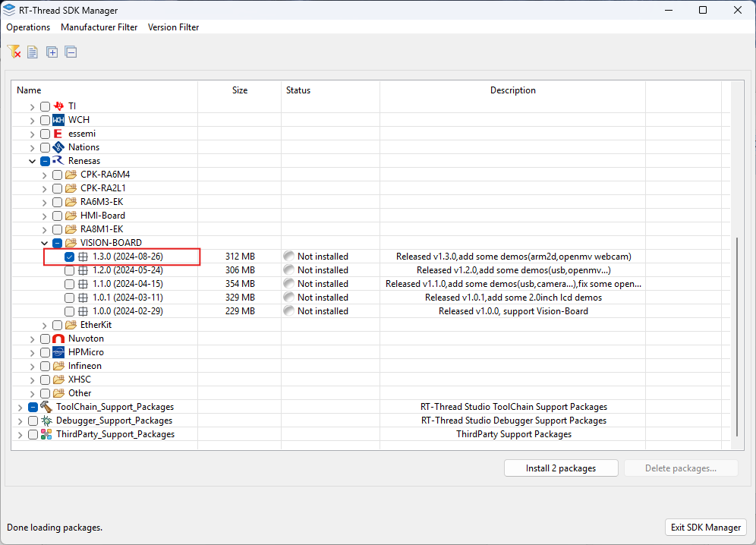756x545 pixels.
Task: Enable the WCH vendor checkbox
Action: 45,119
